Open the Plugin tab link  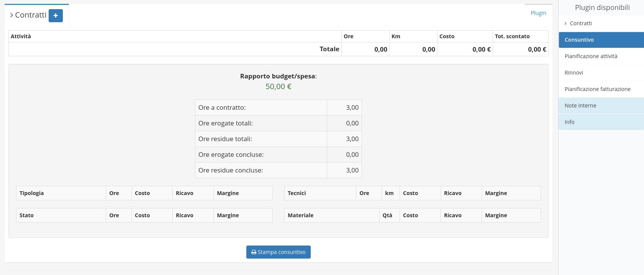(538, 13)
